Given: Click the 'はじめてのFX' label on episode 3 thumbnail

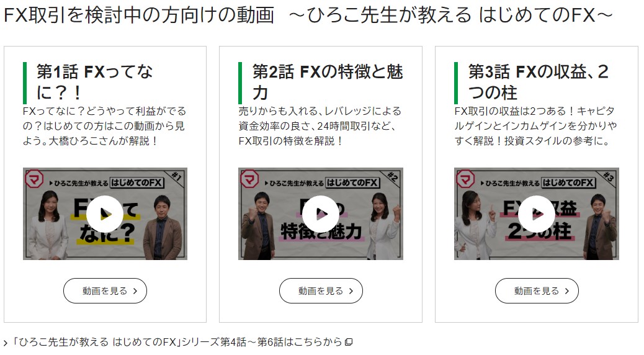Looking at the screenshot, I should [568, 183].
